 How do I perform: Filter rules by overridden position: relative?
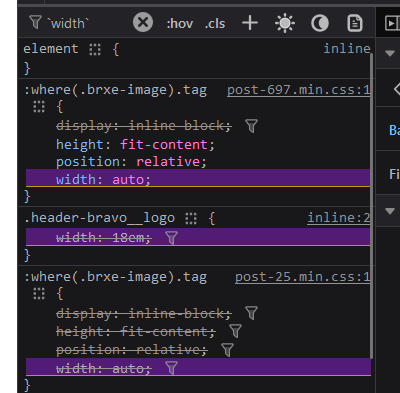227,350
